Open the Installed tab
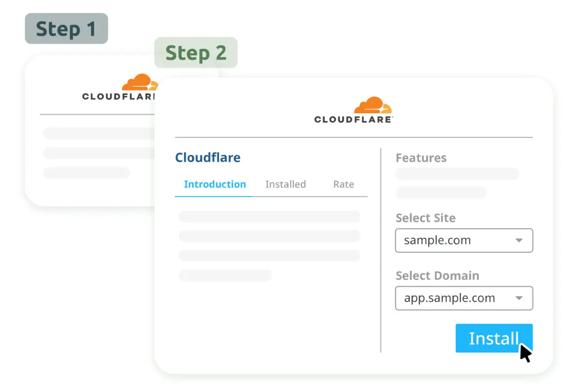588x392 pixels. pyautogui.click(x=286, y=184)
